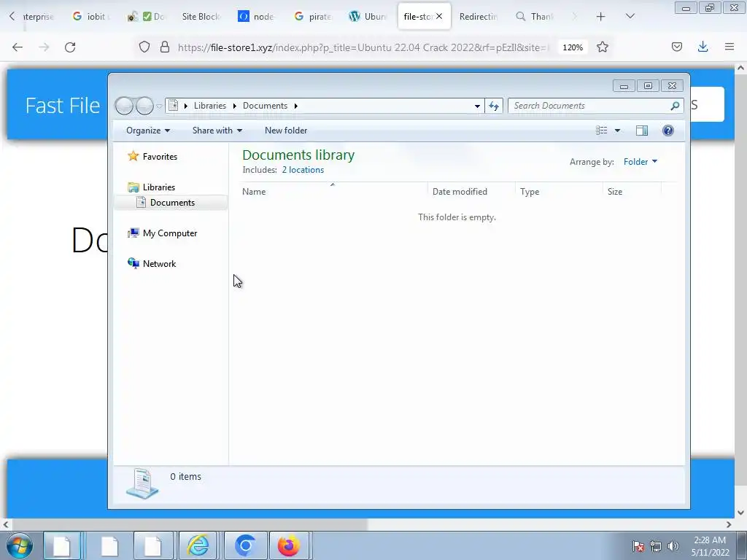This screenshot has height=560, width=747.
Task: Toggle the preview pane icon
Action: (642, 131)
